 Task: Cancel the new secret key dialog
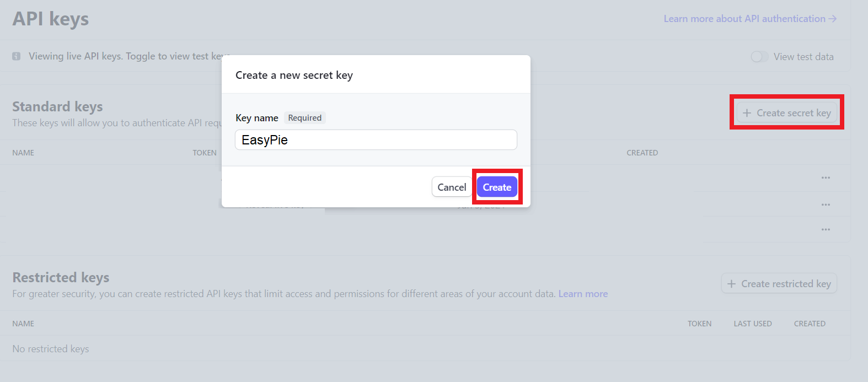pos(452,187)
